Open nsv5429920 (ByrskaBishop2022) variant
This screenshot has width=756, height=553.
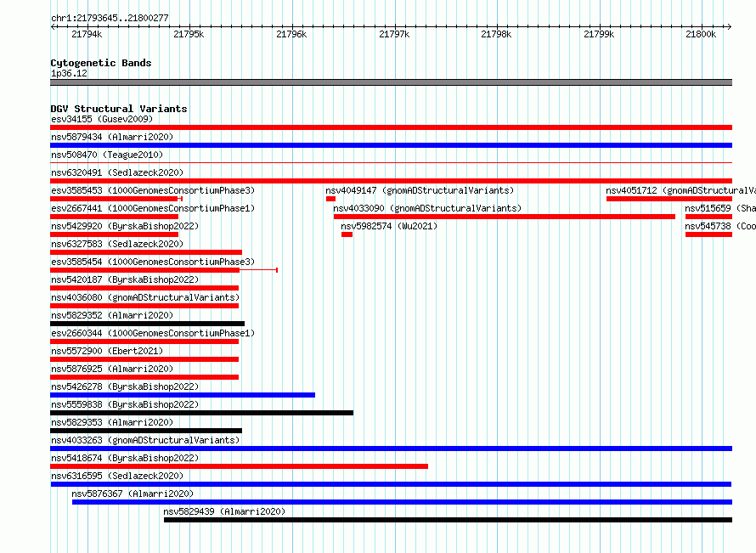click(125, 226)
